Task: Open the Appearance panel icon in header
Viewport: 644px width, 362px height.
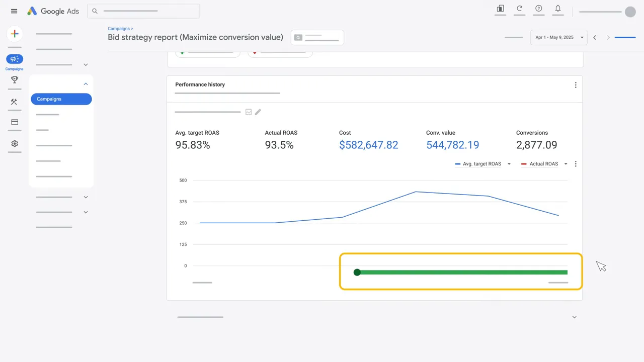Action: tap(500, 9)
